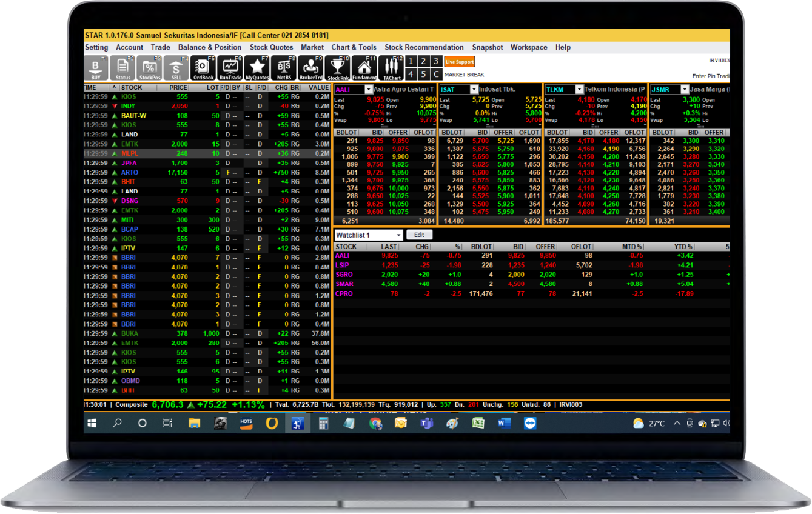812x514 pixels.
Task: Open the order Status tool
Action: pyautogui.click(x=123, y=68)
